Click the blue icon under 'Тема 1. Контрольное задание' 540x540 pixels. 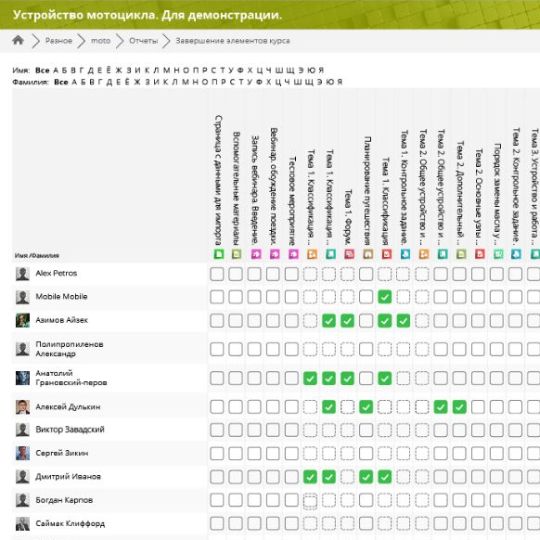[x=405, y=254]
